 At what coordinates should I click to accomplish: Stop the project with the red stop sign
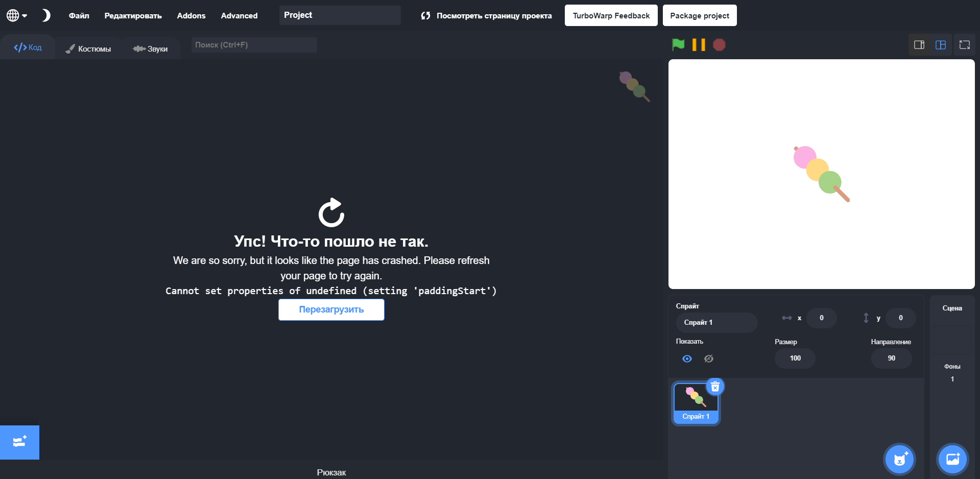coord(719,45)
